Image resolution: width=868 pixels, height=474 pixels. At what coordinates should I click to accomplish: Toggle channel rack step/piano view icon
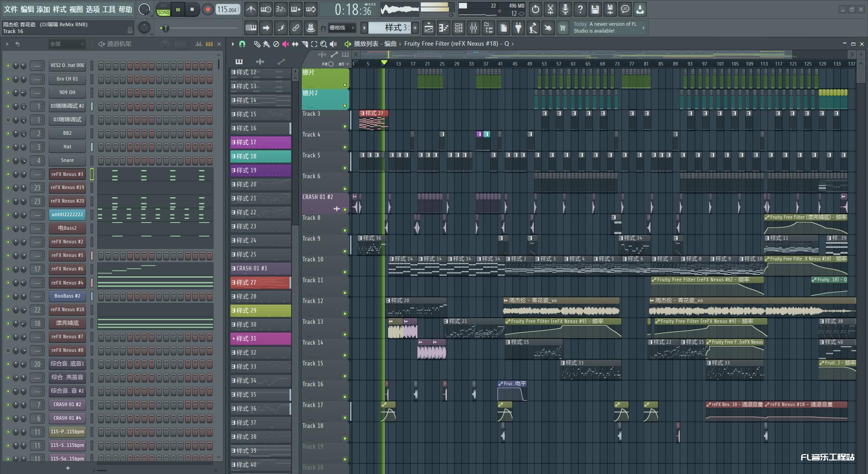pyautogui.click(x=209, y=44)
